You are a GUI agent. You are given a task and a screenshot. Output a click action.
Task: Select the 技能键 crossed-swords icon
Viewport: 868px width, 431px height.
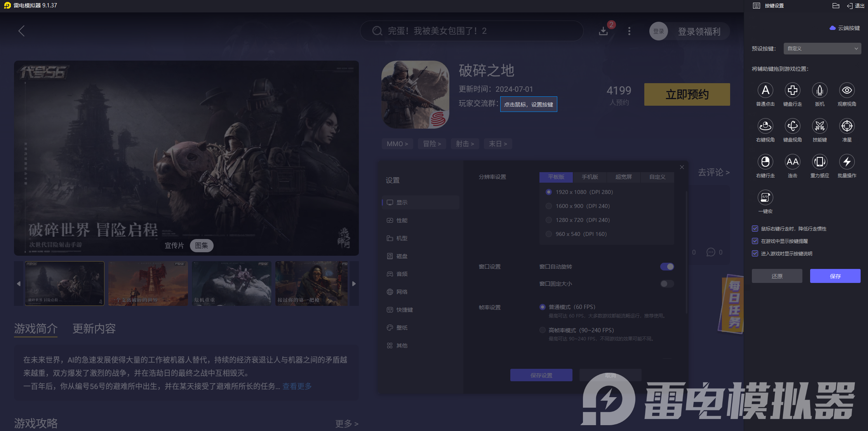pos(819,126)
